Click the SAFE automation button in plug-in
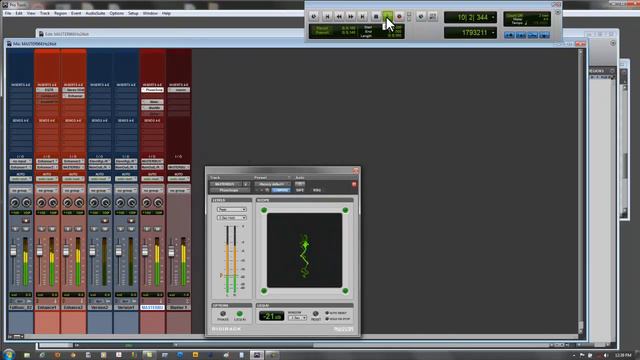 (300, 190)
